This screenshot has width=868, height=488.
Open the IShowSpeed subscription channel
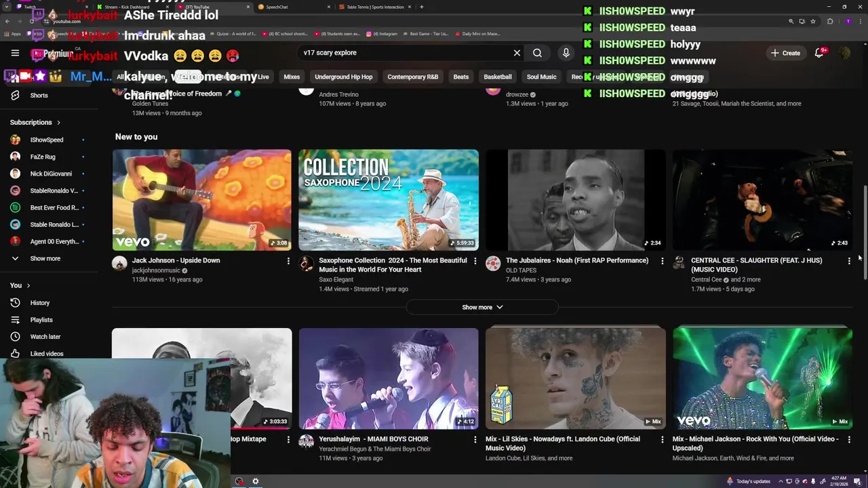pos(47,140)
